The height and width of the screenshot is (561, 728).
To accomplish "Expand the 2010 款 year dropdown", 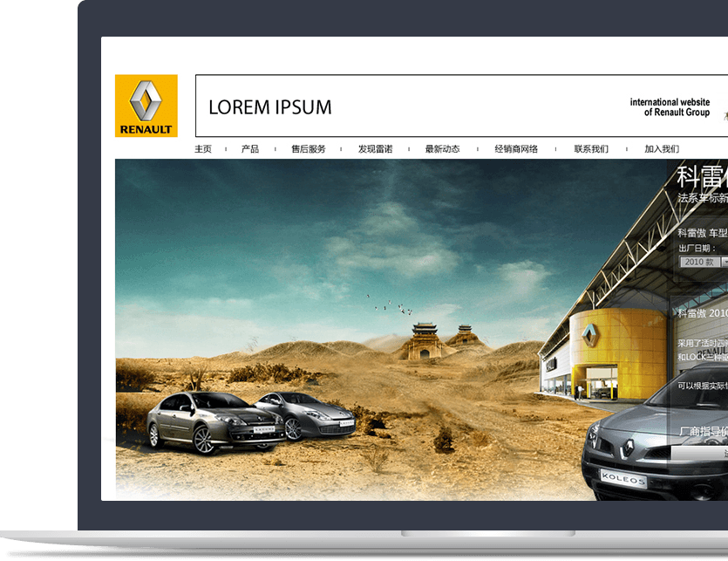I will [x=699, y=262].
